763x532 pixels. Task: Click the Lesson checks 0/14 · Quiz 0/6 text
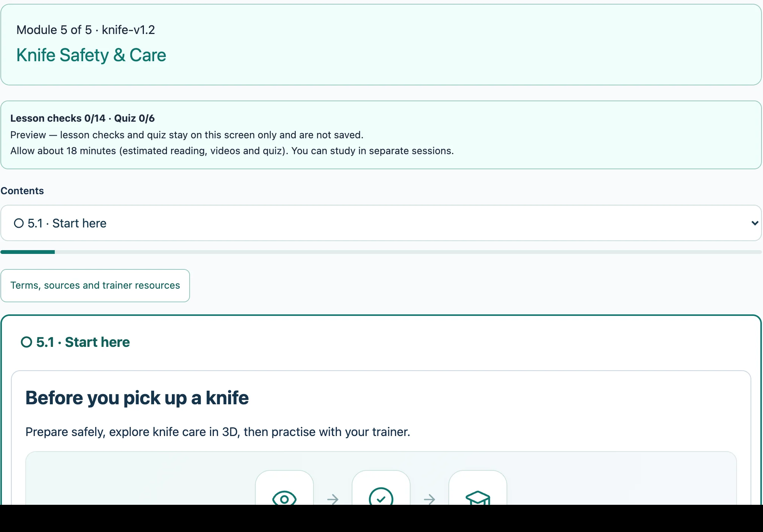[82, 118]
